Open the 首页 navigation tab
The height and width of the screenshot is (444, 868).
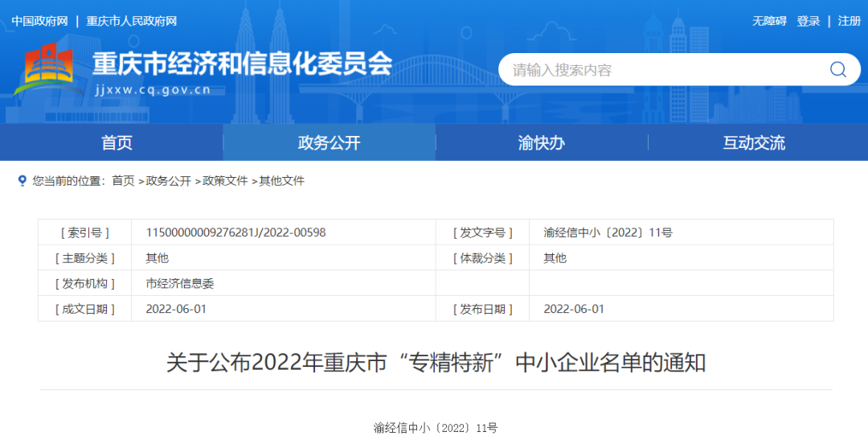pos(117,143)
